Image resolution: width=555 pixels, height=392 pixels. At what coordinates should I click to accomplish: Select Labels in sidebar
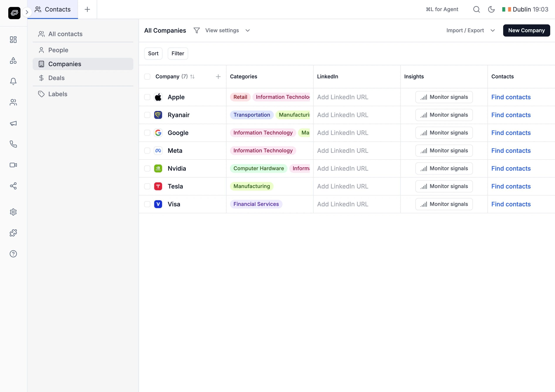(83, 94)
